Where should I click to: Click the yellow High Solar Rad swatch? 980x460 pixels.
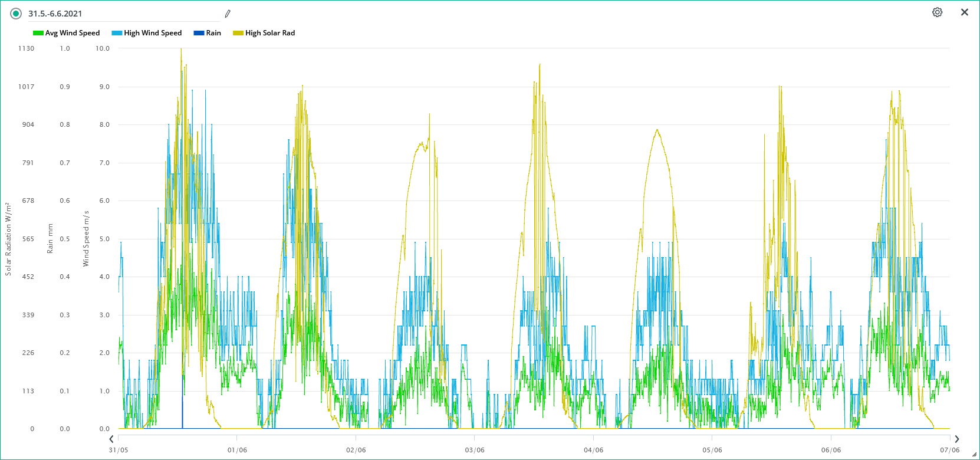pyautogui.click(x=238, y=33)
